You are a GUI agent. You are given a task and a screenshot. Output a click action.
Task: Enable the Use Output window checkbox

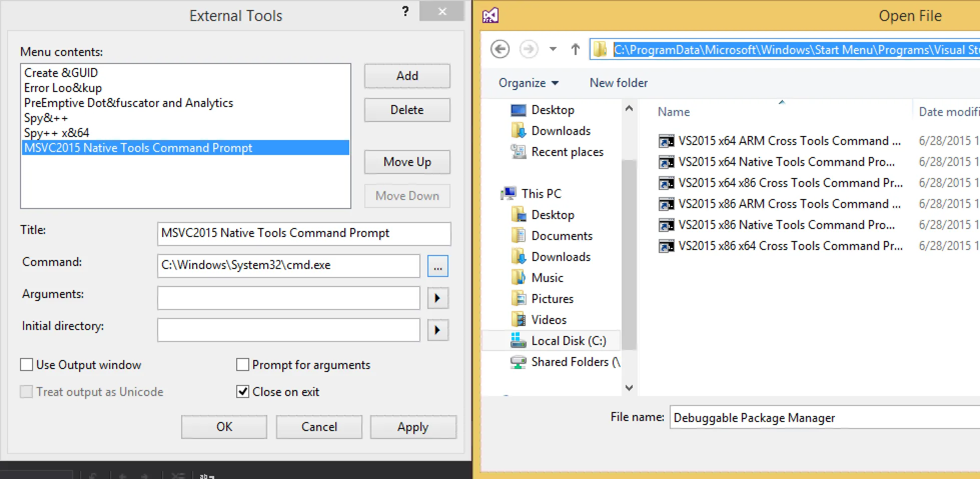(27, 364)
